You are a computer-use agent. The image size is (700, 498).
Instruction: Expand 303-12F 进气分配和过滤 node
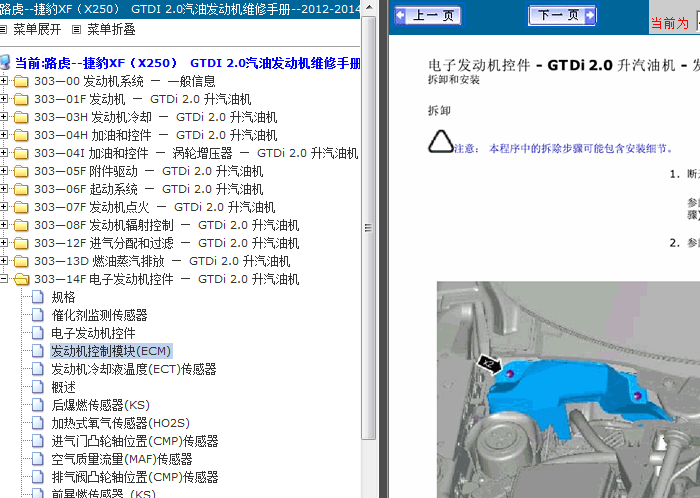click(x=4, y=243)
